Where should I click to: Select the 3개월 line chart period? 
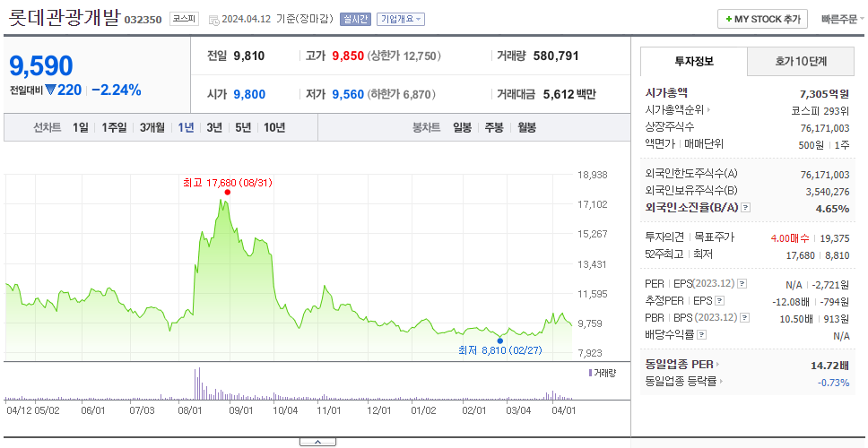[x=152, y=128]
